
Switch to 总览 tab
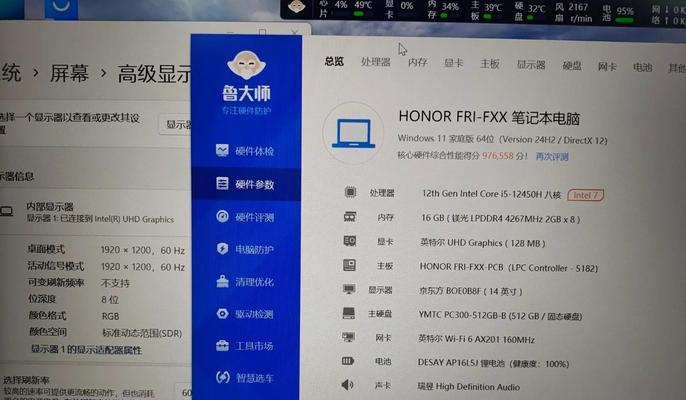(x=334, y=61)
